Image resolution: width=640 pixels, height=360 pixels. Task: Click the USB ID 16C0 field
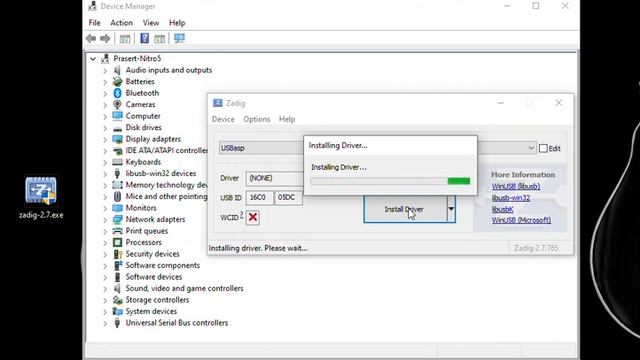(x=259, y=198)
